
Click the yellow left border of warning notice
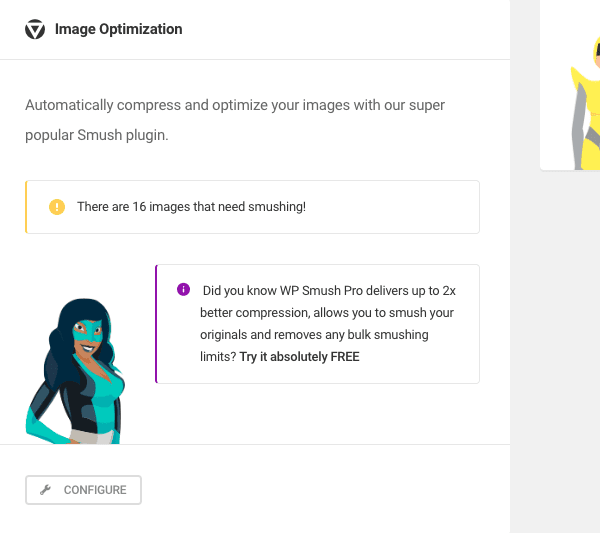[x=26, y=207]
